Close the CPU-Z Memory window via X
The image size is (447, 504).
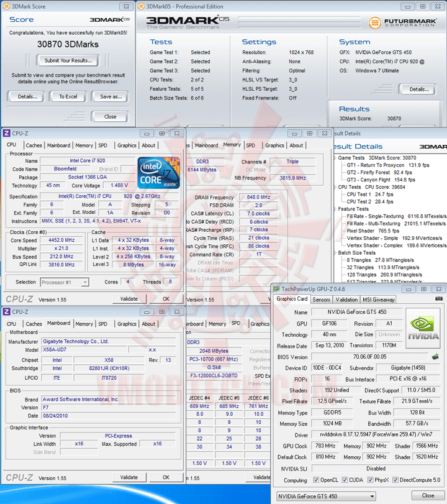coord(325,134)
